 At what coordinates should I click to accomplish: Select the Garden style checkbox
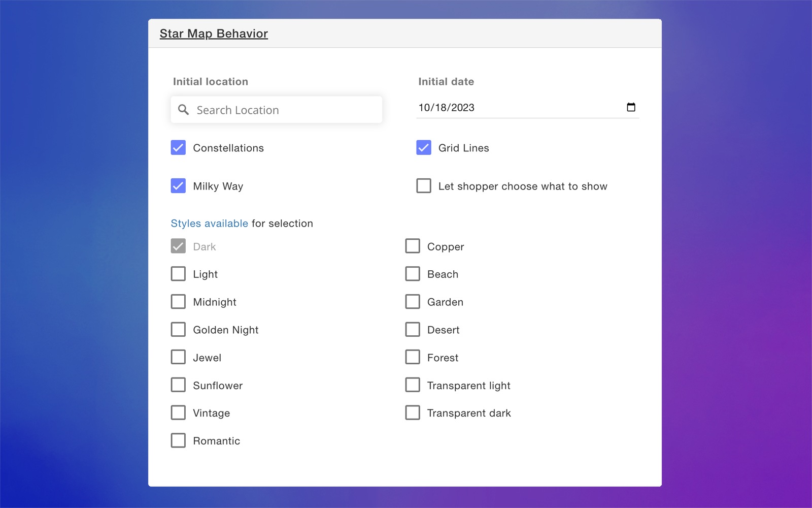413,302
